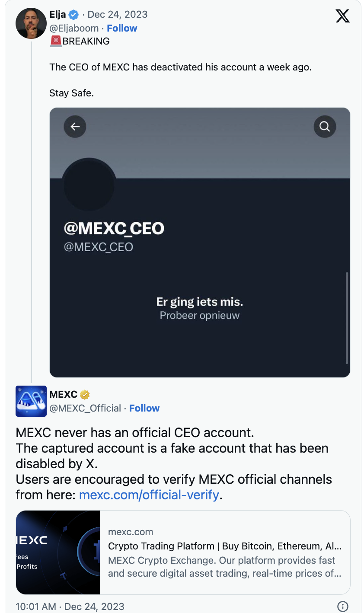
Task: Click MEXC's gold verified badge
Action: pos(85,395)
